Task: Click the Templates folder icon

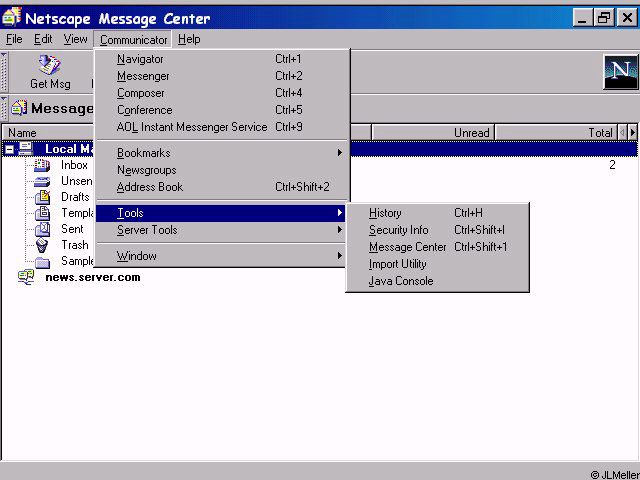Action: click(x=42, y=213)
